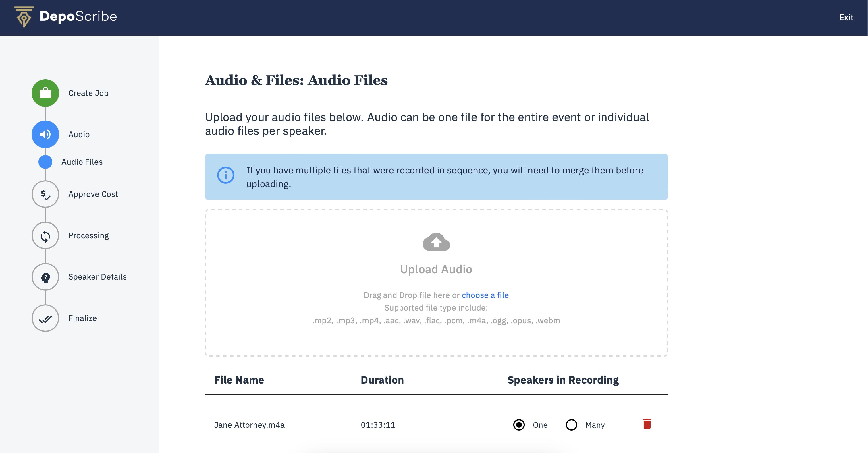Click the Upload Audio heading text

pyautogui.click(x=436, y=270)
